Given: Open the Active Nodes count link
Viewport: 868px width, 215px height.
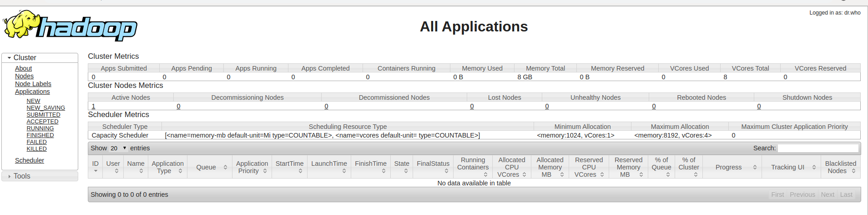Looking at the screenshot, I should coord(94,106).
